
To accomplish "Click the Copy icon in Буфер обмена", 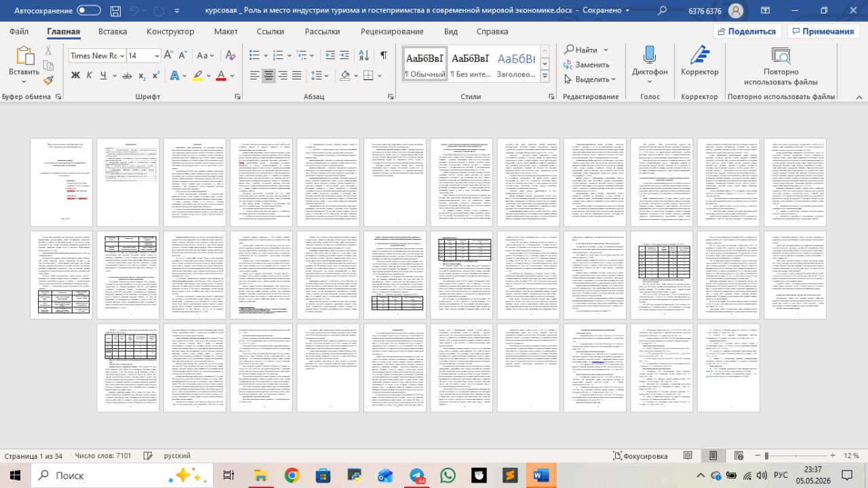I will click(49, 65).
